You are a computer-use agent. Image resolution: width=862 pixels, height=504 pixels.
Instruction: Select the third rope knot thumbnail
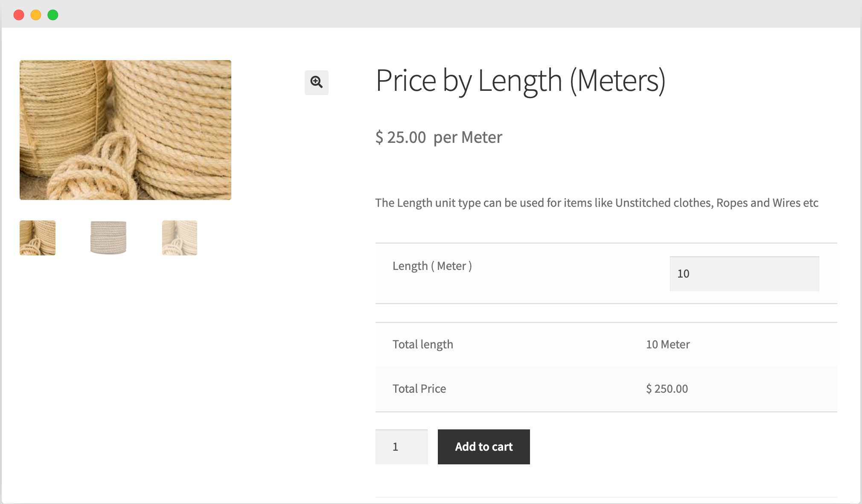coord(179,238)
